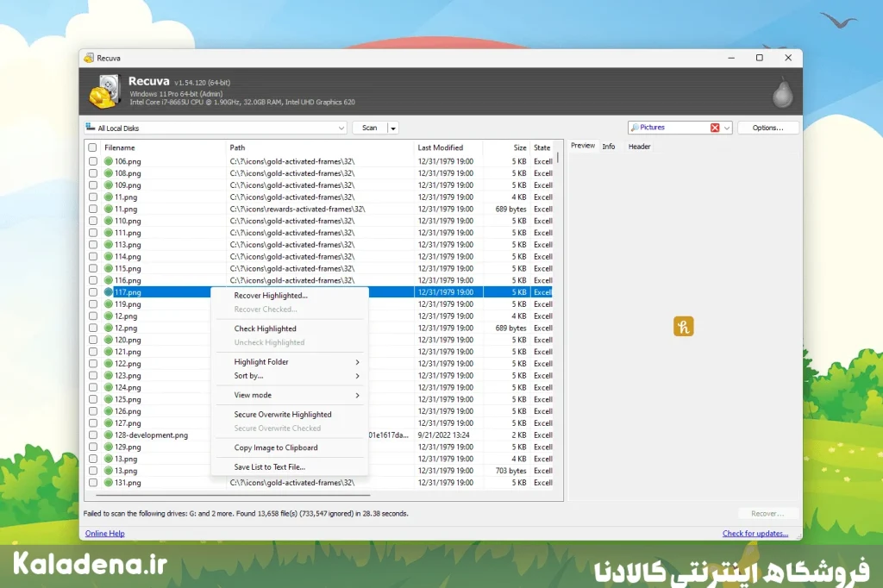The width and height of the screenshot is (883, 588).
Task: Click the green state dot for 108.png
Action: point(109,173)
